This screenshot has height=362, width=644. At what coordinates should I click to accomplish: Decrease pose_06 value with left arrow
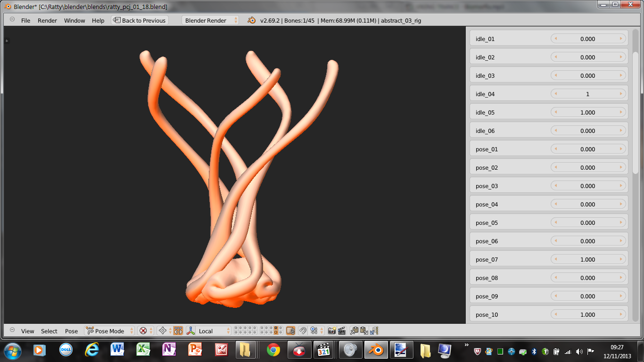click(x=556, y=241)
